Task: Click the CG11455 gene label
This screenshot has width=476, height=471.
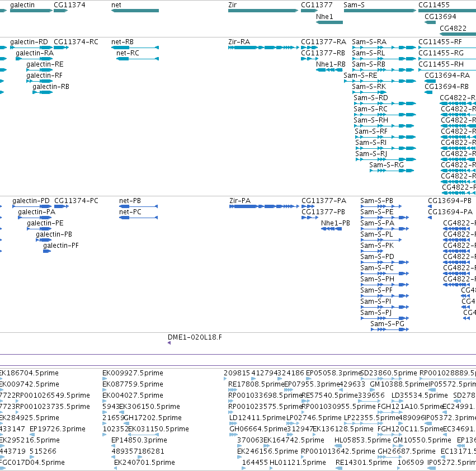Action: click(x=434, y=5)
